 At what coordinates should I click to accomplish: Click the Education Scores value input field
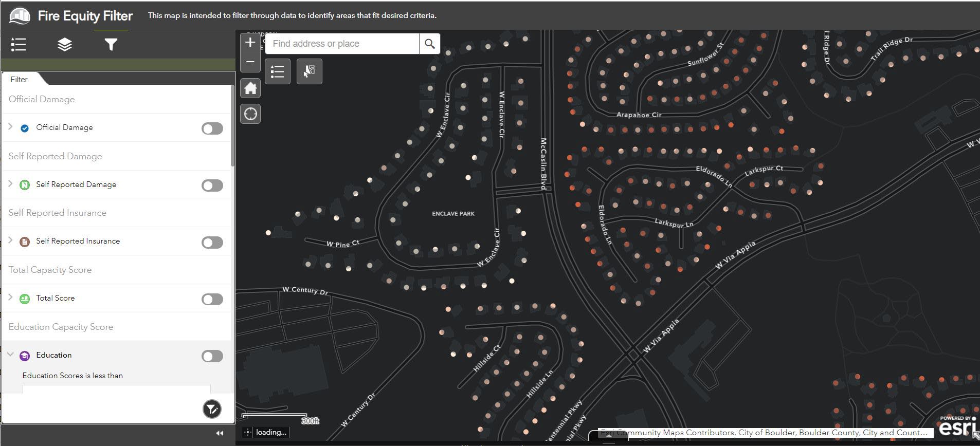pos(116,389)
